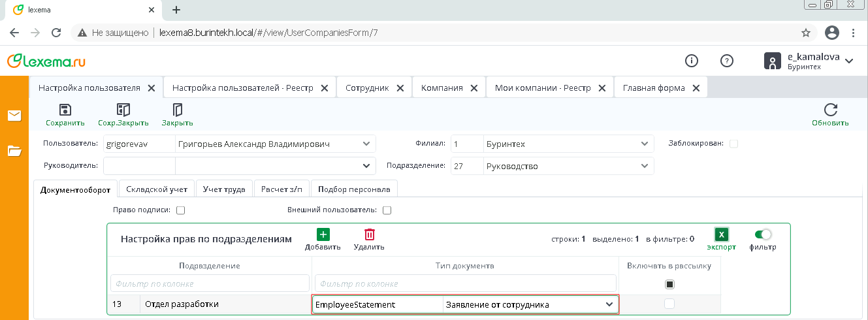Enable the Право подписи checkbox
Image resolution: width=868 pixels, height=320 pixels.
tap(181, 210)
